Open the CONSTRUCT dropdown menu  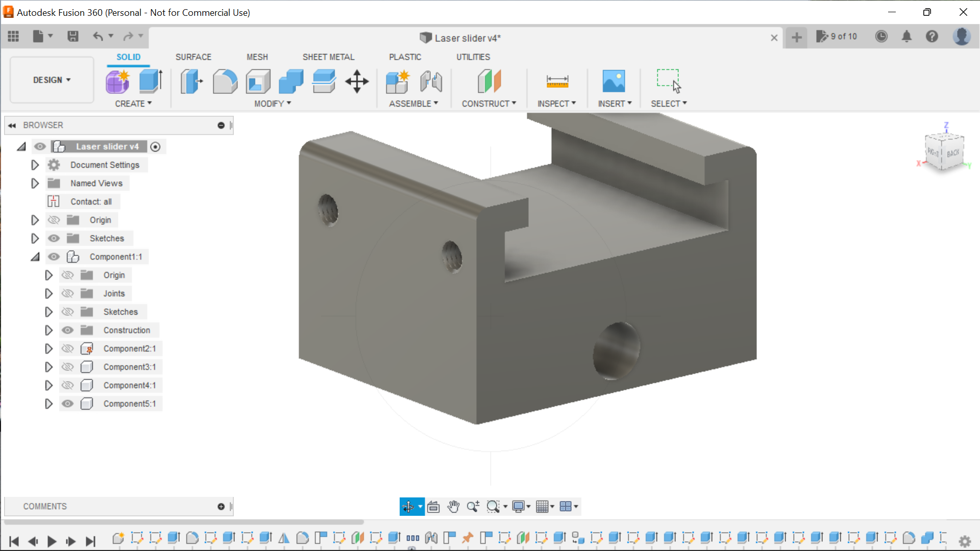489,104
